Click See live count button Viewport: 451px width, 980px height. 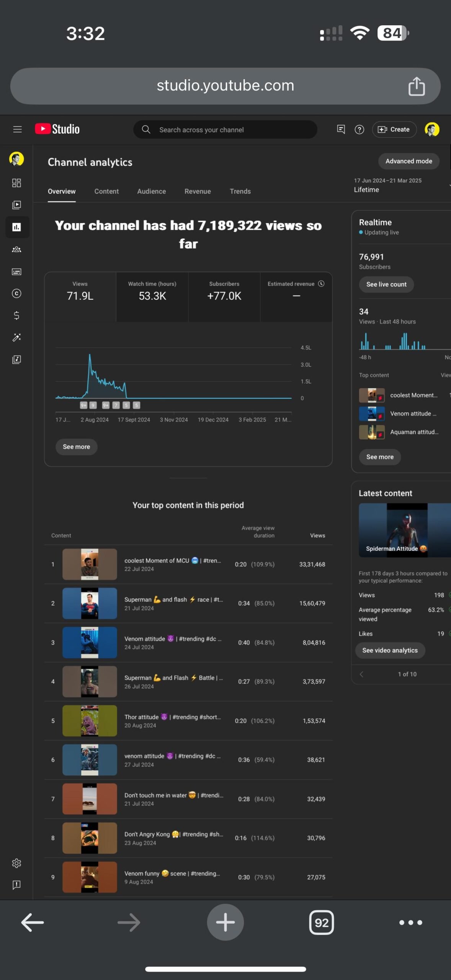(x=386, y=284)
